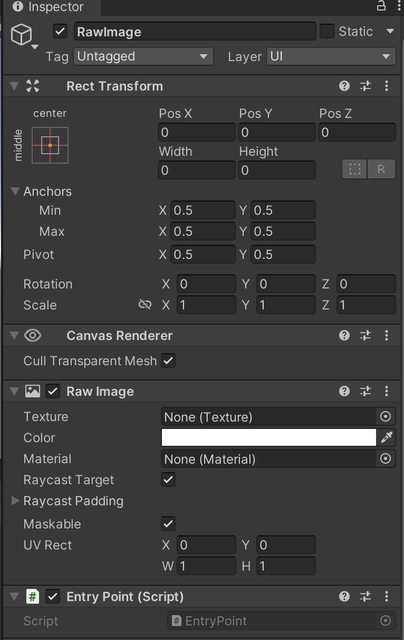Disable the Raycast Target checkbox
This screenshot has width=404, height=640.
coord(168,480)
